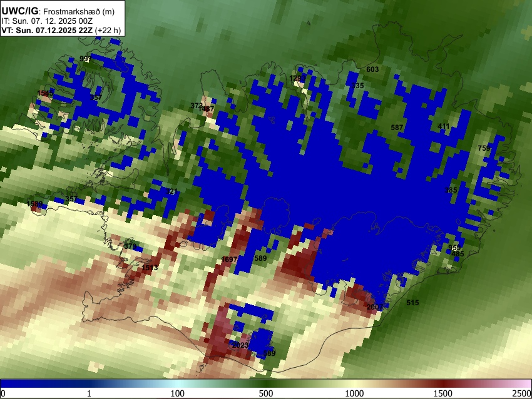Click the map value label '587'
The width and height of the screenshot is (532, 399).
pyautogui.click(x=397, y=128)
